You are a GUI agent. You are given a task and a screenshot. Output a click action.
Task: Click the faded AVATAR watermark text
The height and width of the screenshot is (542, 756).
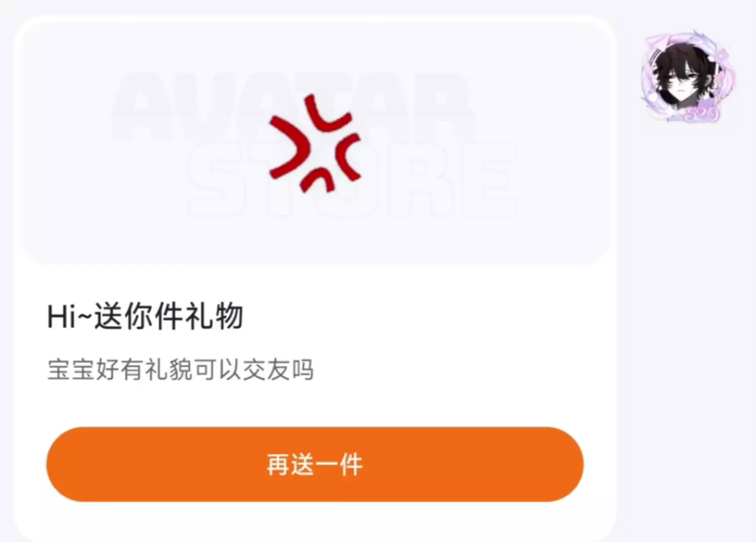[x=292, y=107]
